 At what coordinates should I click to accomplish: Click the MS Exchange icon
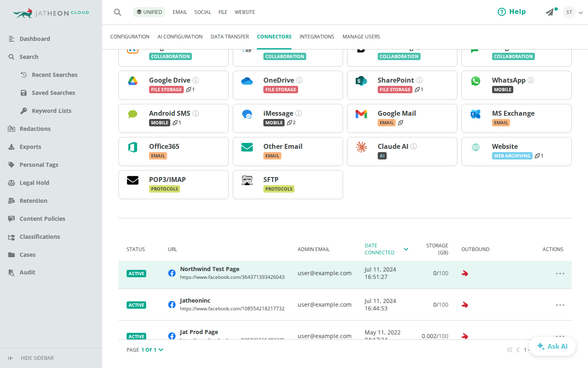click(x=476, y=114)
